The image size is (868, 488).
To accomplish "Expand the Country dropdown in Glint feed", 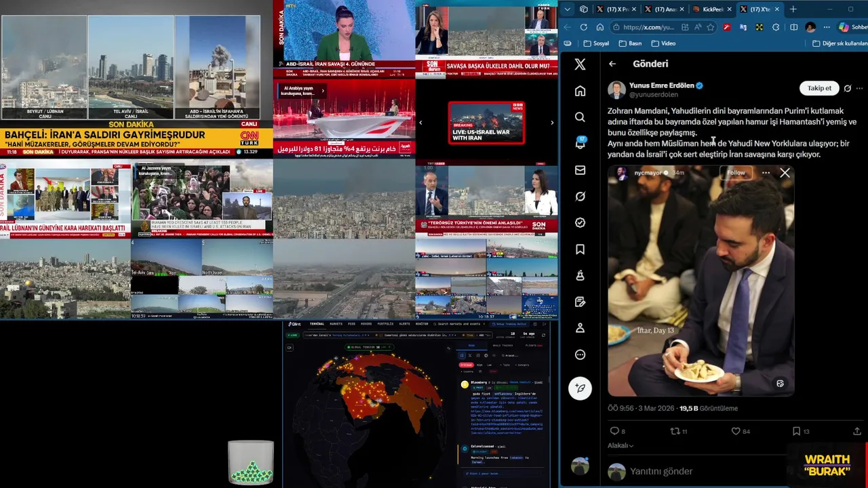I will click(x=467, y=371).
